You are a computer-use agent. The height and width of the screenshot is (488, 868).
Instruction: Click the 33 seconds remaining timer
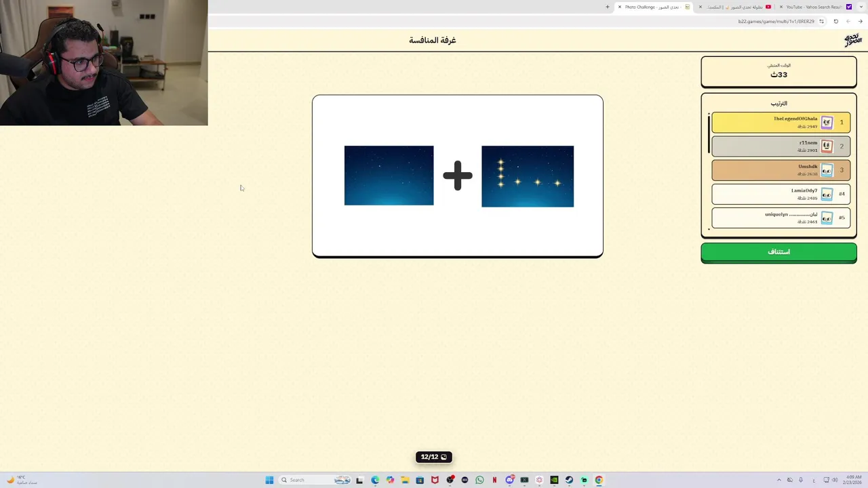778,75
